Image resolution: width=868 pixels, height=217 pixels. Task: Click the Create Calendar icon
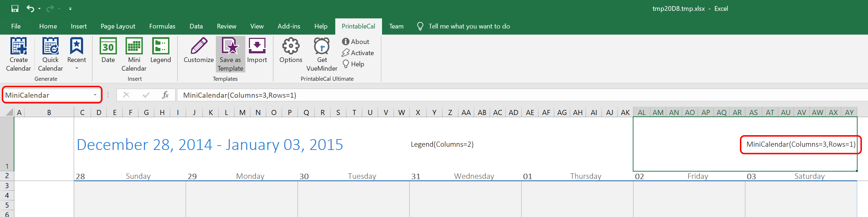(18, 46)
